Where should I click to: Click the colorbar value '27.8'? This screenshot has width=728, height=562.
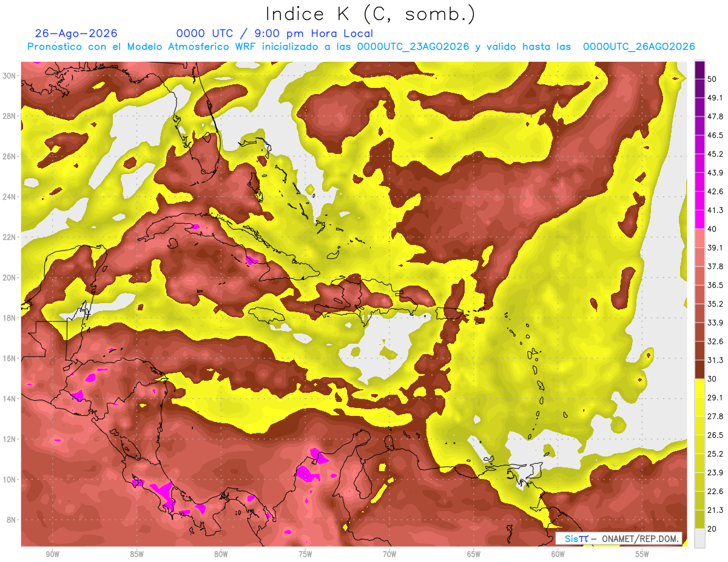pyautogui.click(x=715, y=416)
